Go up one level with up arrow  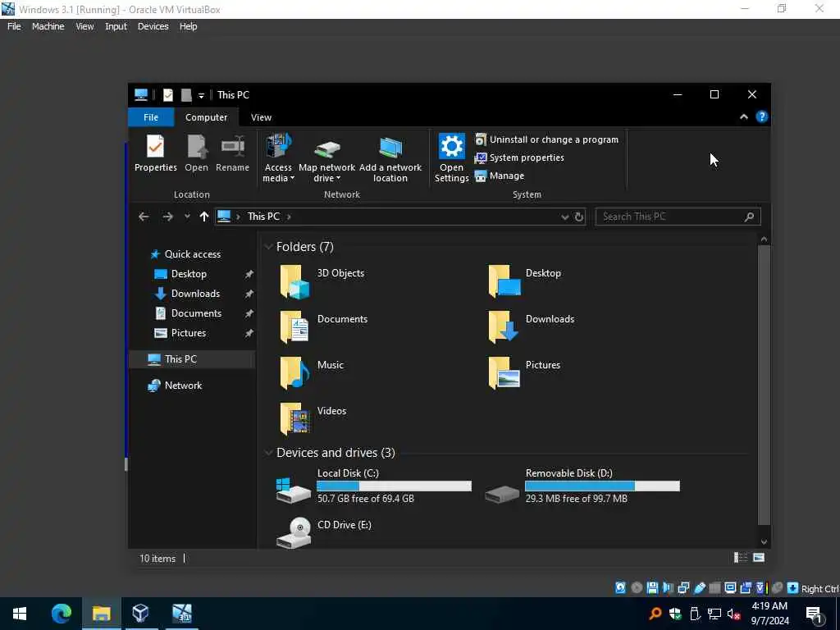(x=203, y=217)
